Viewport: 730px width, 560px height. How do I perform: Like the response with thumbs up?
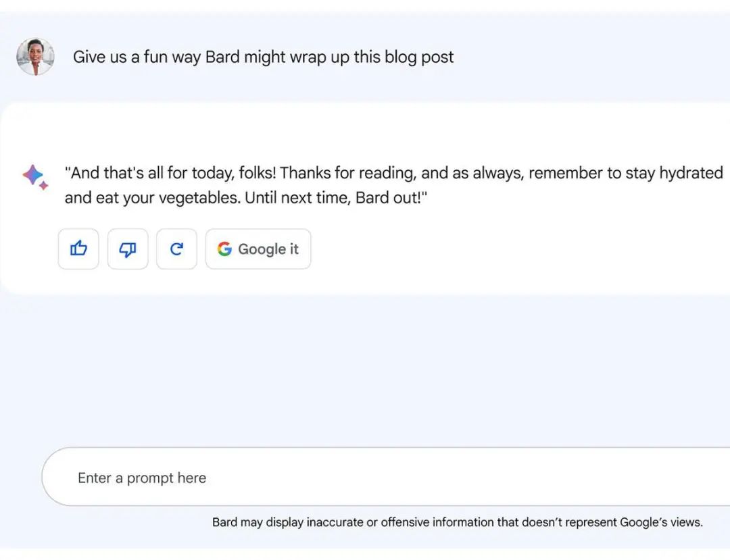(78, 249)
